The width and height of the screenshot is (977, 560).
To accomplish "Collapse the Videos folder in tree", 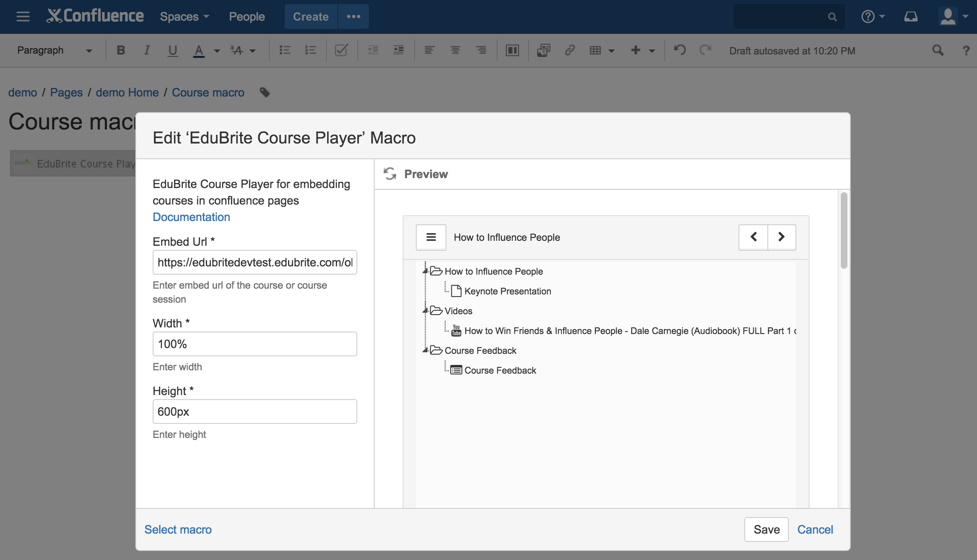I will pyautogui.click(x=425, y=311).
